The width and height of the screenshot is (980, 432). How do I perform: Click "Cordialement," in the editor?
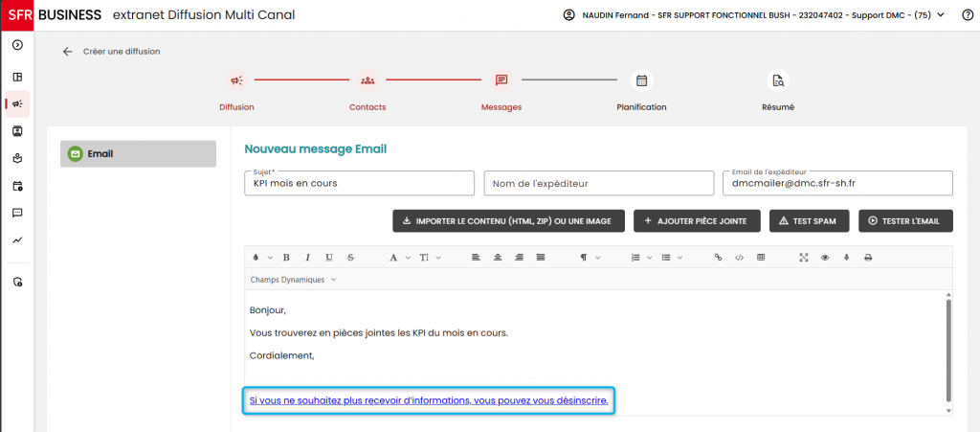coord(281,355)
